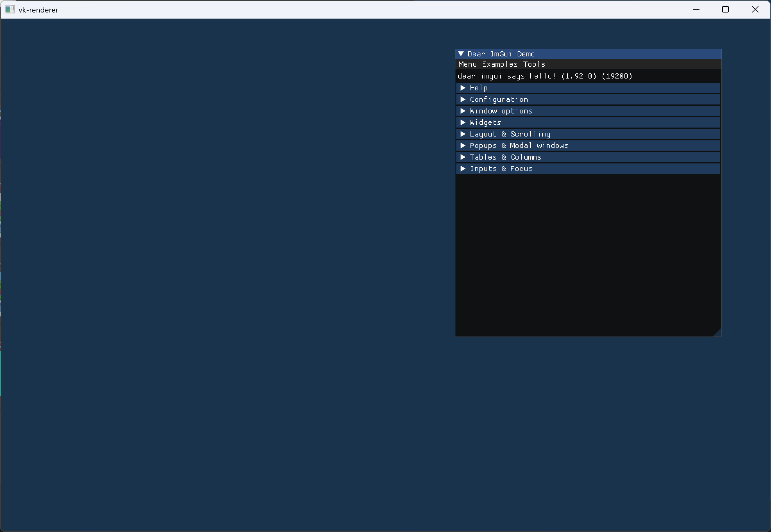Maximize the vk-renderer window
The height and width of the screenshot is (532, 771).
725,9
